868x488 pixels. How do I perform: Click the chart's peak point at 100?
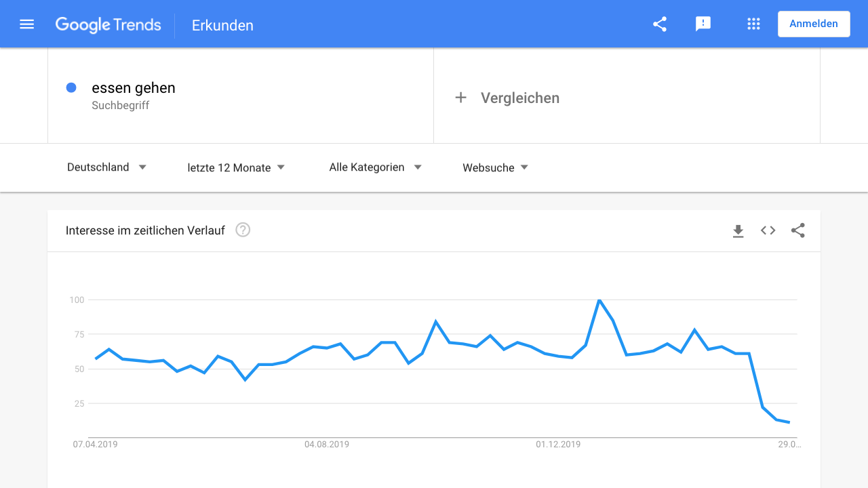coord(599,300)
